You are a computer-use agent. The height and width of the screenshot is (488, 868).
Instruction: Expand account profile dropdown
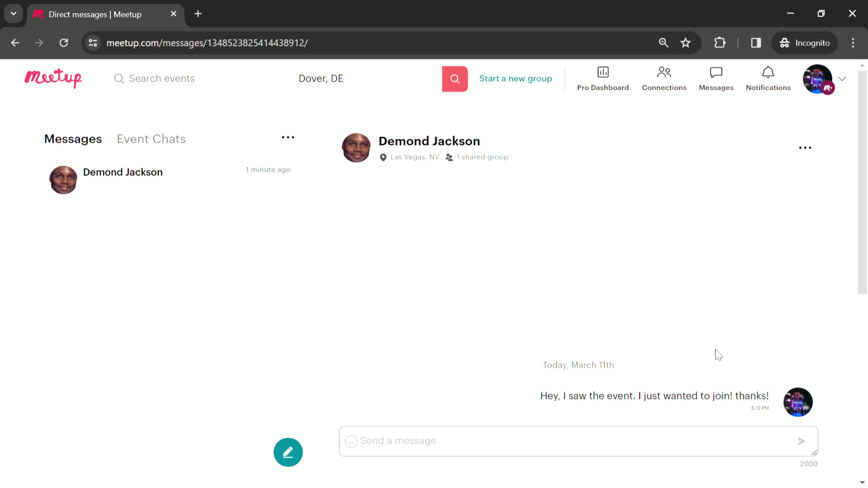point(842,78)
